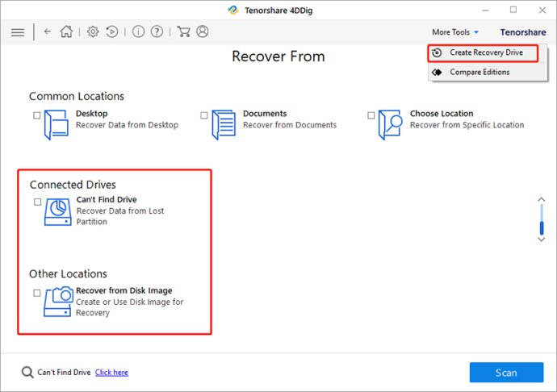Viewport: 557px width, 392px height.
Task: Click the 4DDig logo in title bar
Action: [x=233, y=10]
